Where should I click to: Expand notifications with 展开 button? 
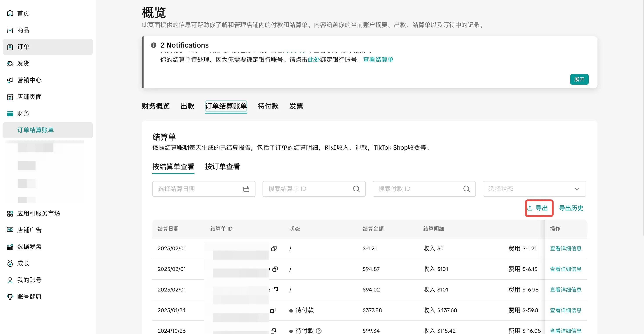point(579,79)
